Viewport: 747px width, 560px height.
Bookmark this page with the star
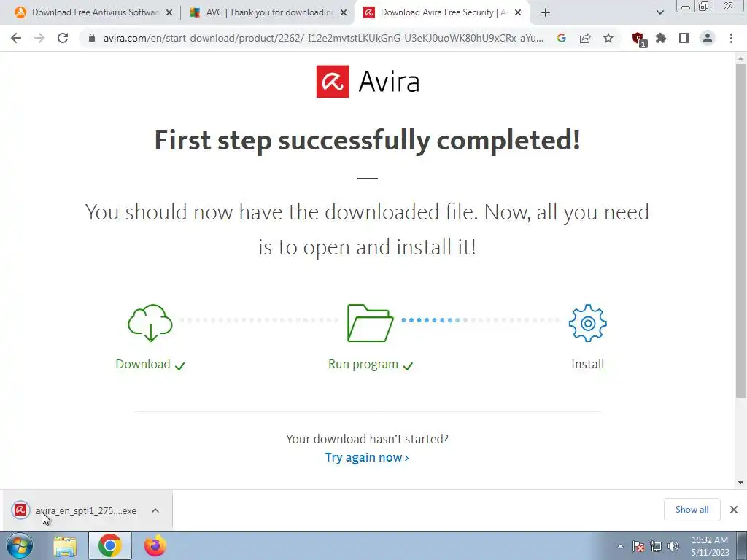point(608,38)
